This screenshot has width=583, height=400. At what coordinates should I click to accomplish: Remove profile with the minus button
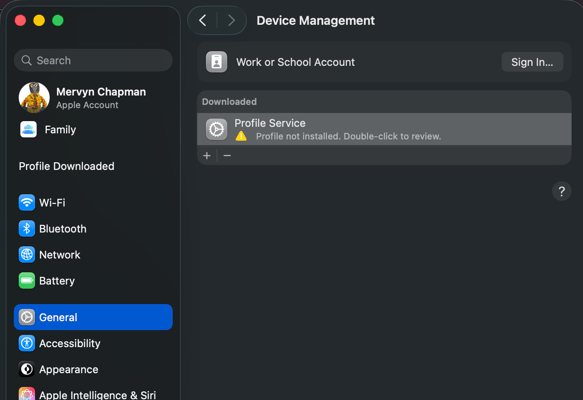227,155
